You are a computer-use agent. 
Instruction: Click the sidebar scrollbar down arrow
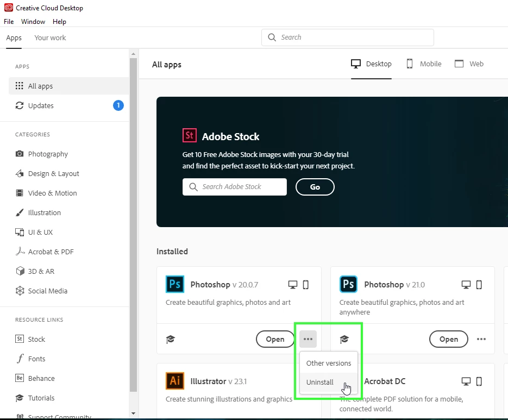tap(133, 413)
